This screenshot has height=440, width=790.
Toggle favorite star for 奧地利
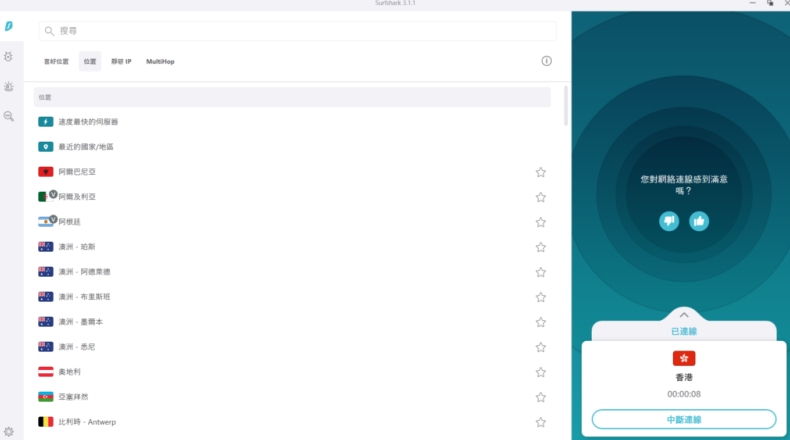pyautogui.click(x=541, y=372)
